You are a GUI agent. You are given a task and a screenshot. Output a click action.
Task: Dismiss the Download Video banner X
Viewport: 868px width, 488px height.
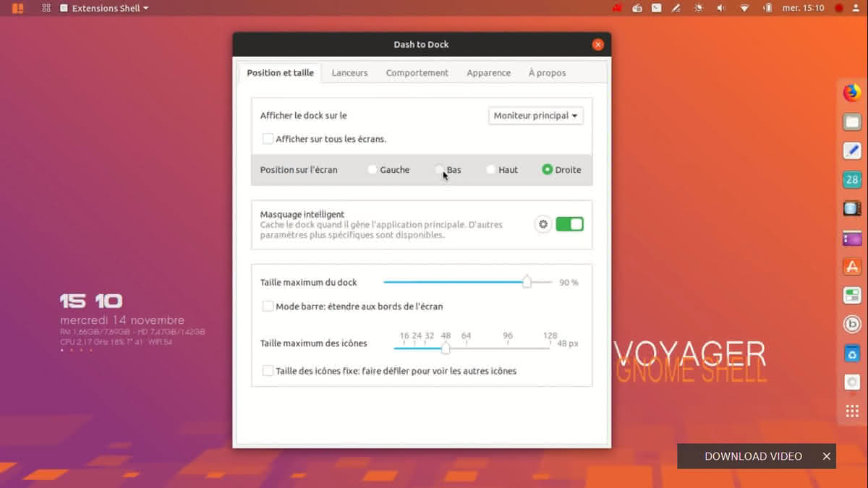(x=827, y=456)
